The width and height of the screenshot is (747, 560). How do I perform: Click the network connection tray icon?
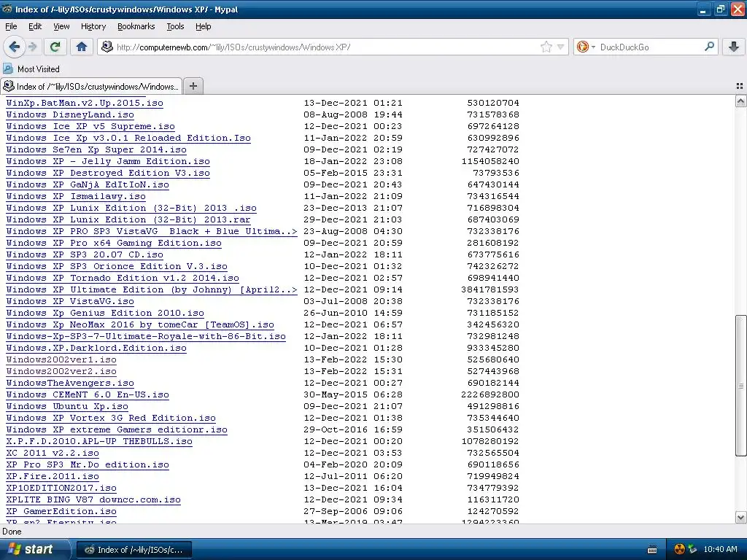click(x=693, y=549)
